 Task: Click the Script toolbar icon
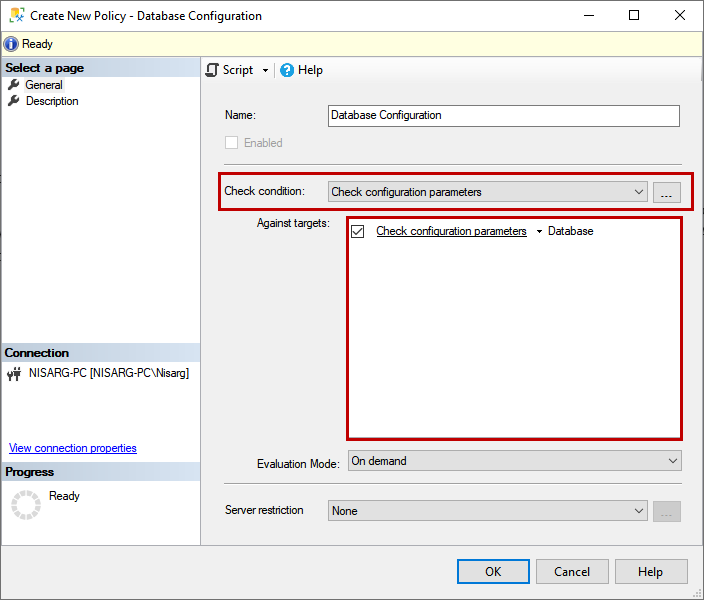pos(212,70)
